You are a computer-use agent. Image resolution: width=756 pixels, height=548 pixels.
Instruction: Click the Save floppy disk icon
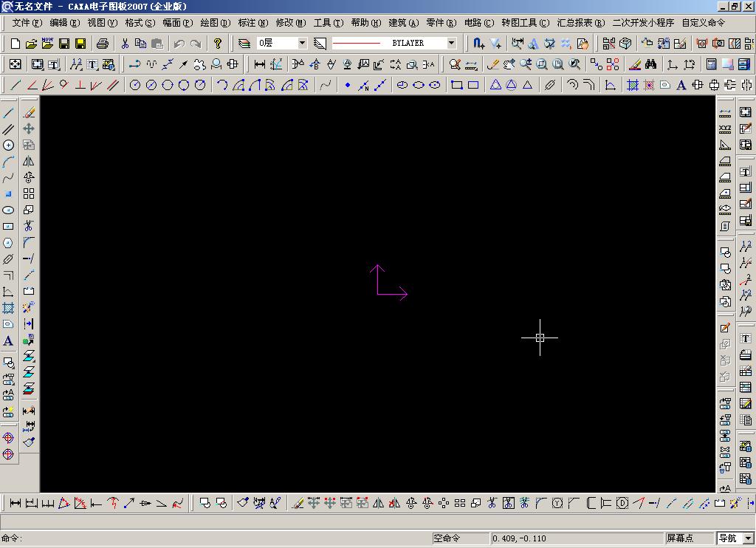(x=63, y=44)
